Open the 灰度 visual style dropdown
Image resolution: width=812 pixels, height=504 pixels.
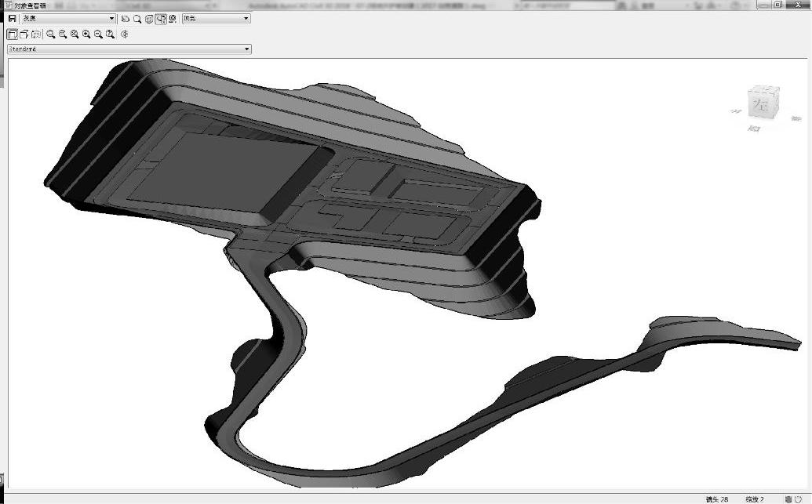[68, 19]
